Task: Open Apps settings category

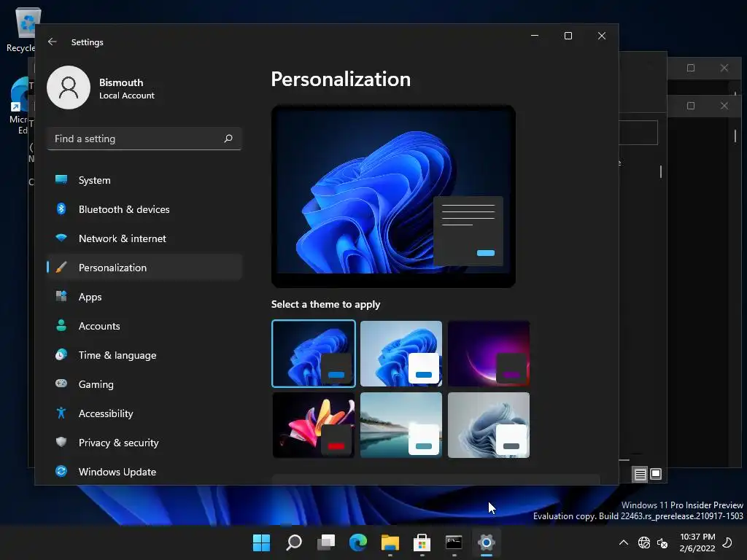Action: (x=144, y=296)
